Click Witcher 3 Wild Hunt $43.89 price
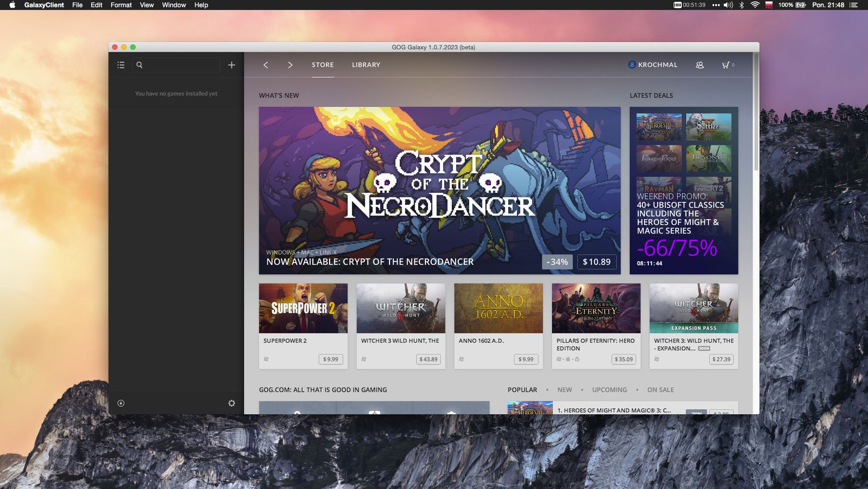 (428, 359)
